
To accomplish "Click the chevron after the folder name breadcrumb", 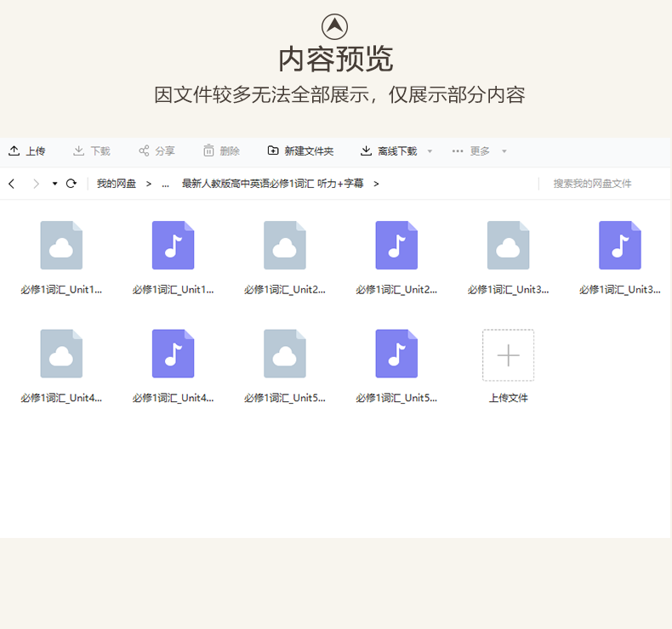I will pyautogui.click(x=376, y=184).
